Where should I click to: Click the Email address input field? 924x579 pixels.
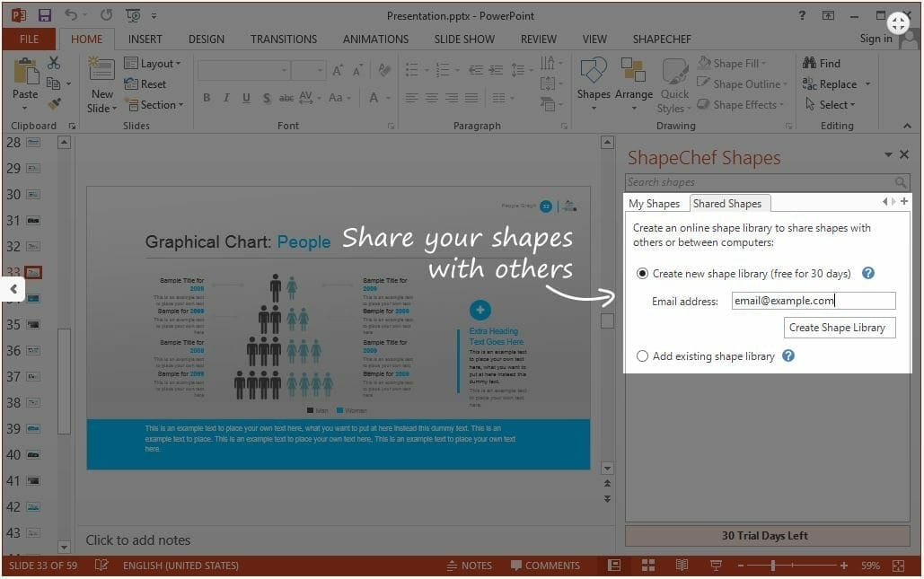point(813,302)
